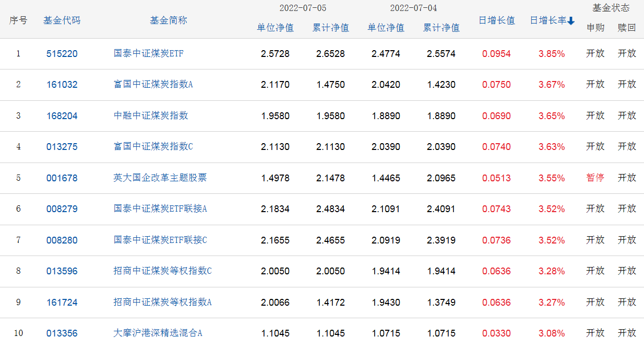
Task: Click unit net value 2.4774
Action: [386, 54]
